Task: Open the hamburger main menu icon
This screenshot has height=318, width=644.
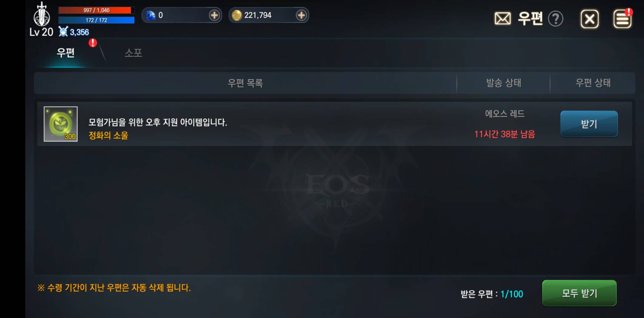Action: click(x=622, y=19)
